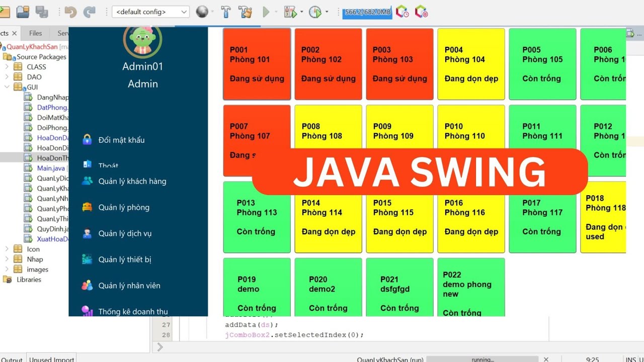644x362 pixels.
Task: Open the Output panel tab
Action: click(x=12, y=359)
